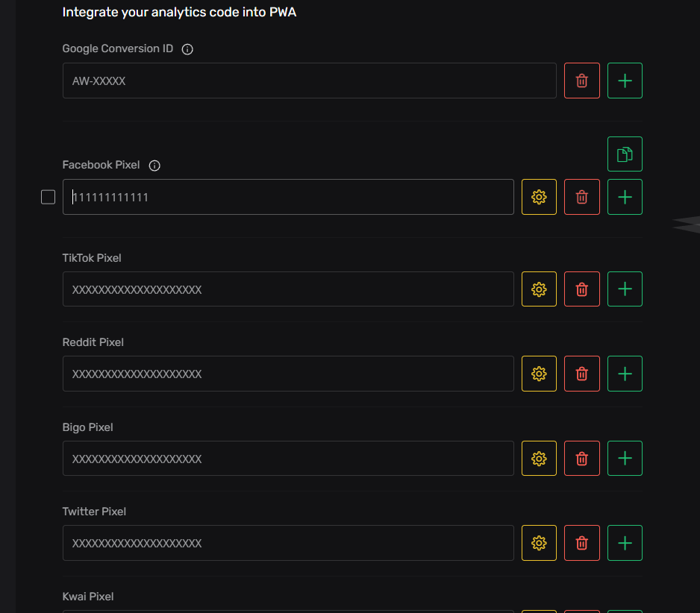Delete the TikTok Pixel entry
700x613 pixels.
[582, 289]
